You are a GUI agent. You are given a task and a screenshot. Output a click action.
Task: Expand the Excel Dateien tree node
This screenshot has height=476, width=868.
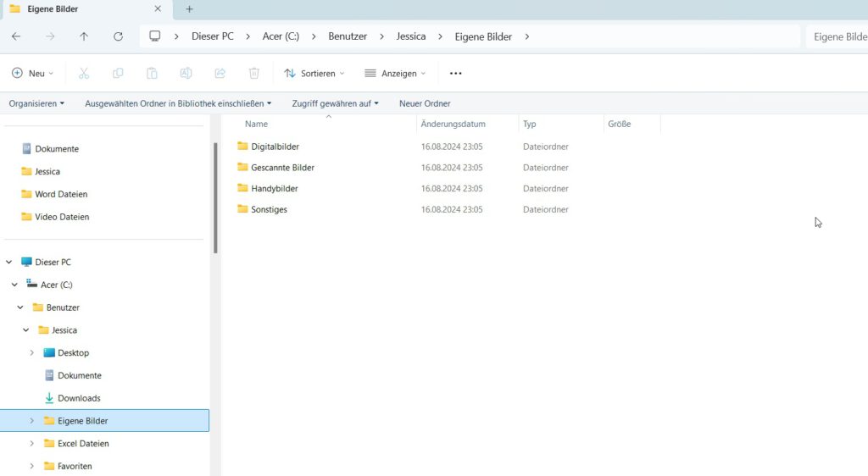[31, 443]
